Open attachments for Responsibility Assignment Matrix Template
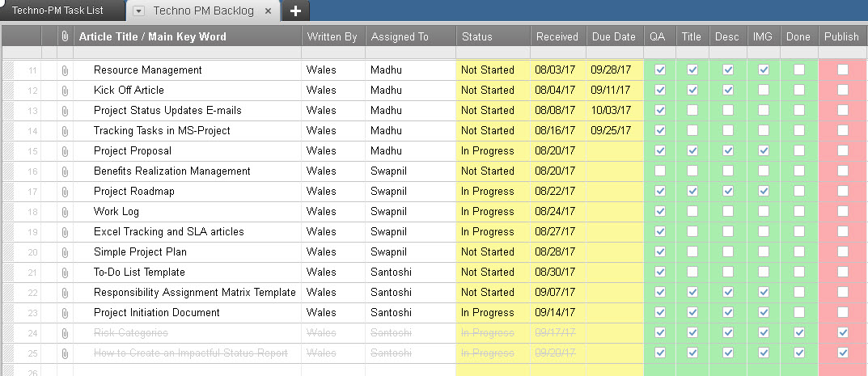868x376 pixels. (65, 293)
